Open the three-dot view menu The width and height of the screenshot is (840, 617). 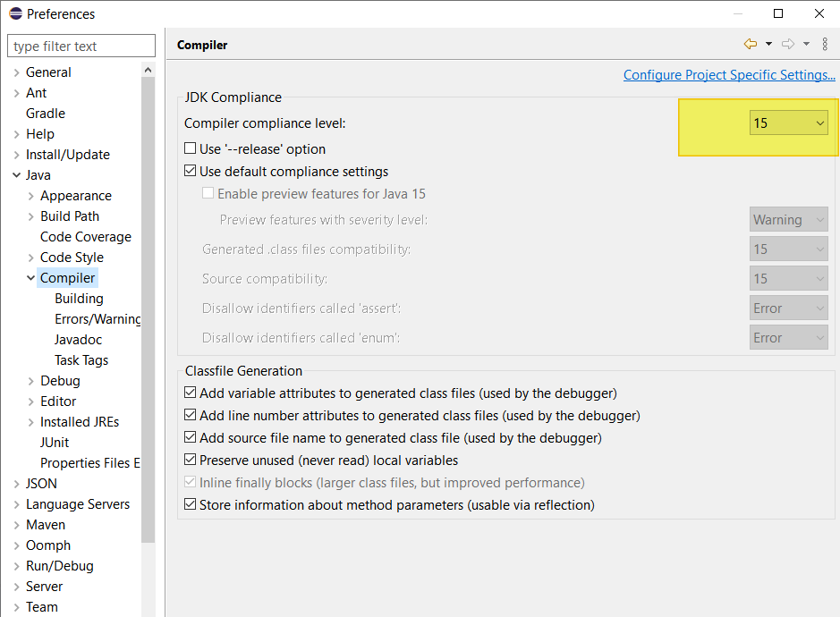click(x=825, y=44)
